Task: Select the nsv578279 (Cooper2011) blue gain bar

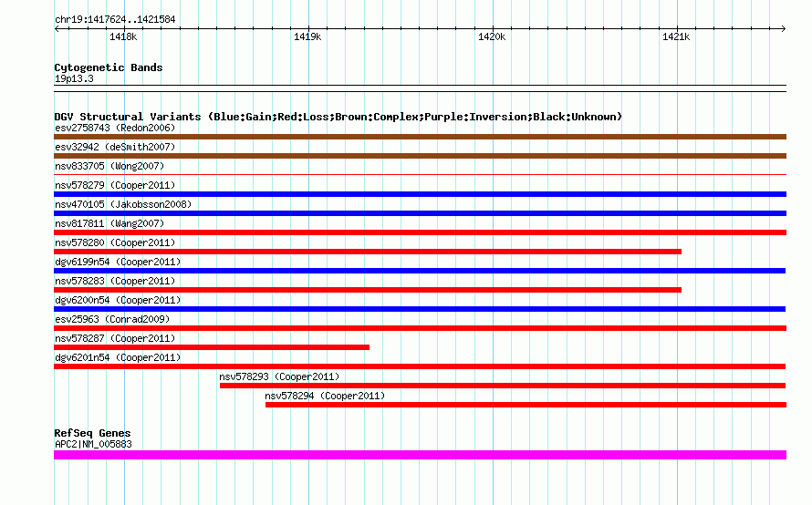Action: coord(420,194)
